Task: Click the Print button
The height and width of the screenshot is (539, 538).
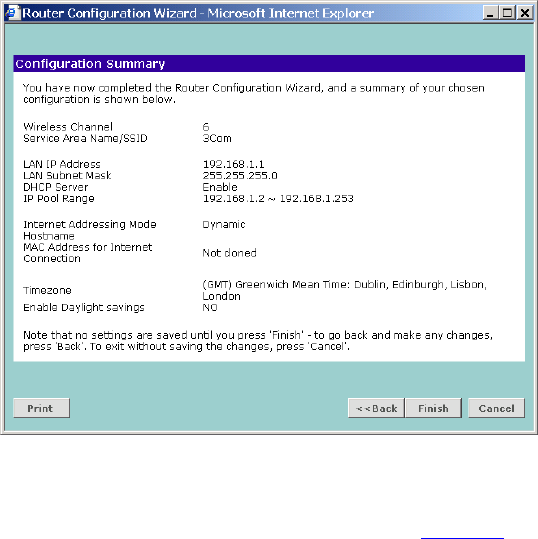Action: coord(42,408)
